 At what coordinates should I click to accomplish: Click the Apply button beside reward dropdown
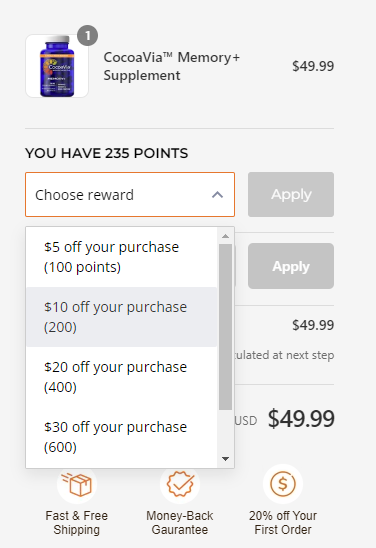[291, 194]
